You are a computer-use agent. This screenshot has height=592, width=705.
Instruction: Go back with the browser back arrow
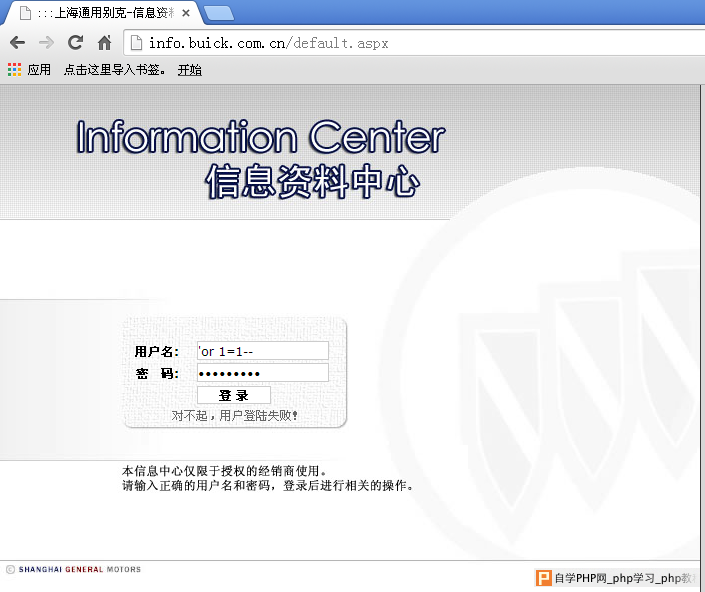click(x=17, y=43)
